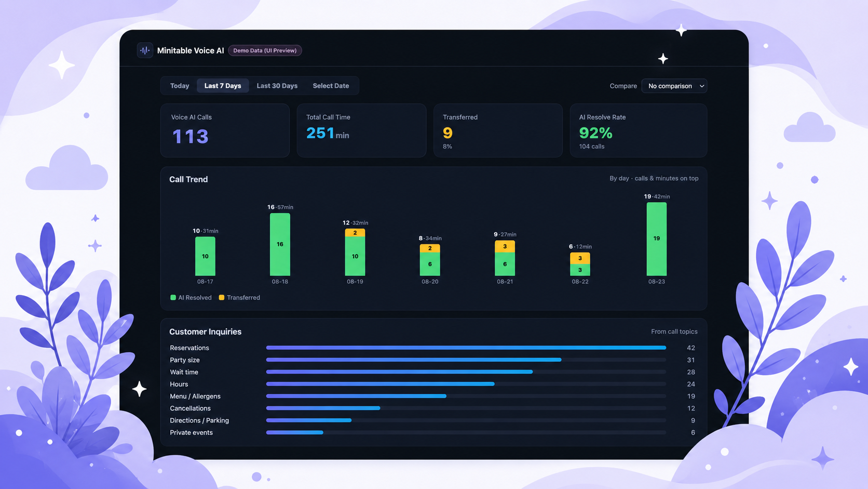Switch to the Today tab
The image size is (868, 489).
180,86
